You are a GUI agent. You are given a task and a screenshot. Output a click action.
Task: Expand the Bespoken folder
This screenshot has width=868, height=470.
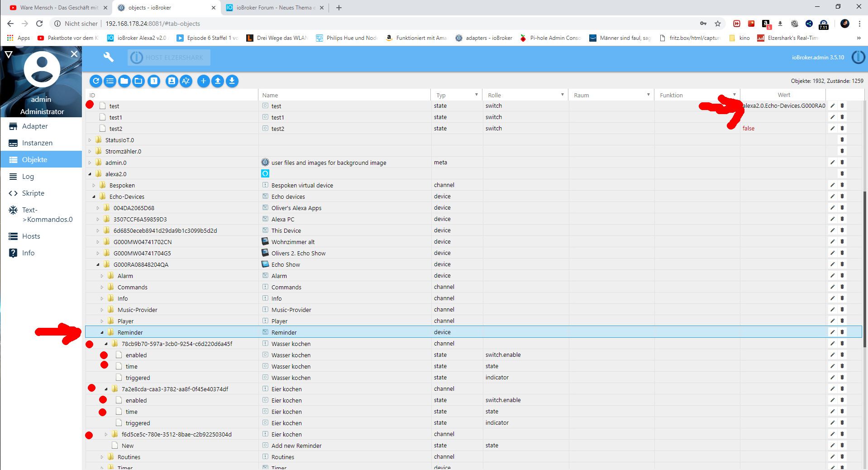pos(94,185)
